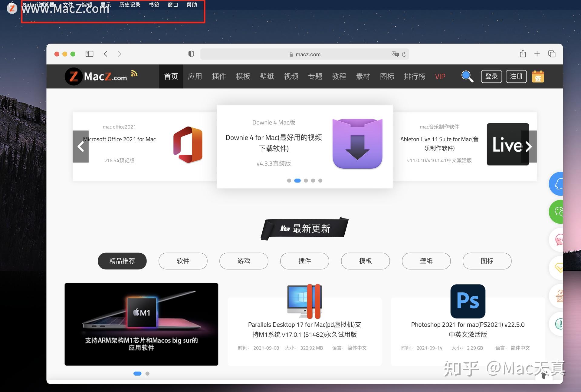Open the Share icon in Safari toolbar

pyautogui.click(x=523, y=54)
